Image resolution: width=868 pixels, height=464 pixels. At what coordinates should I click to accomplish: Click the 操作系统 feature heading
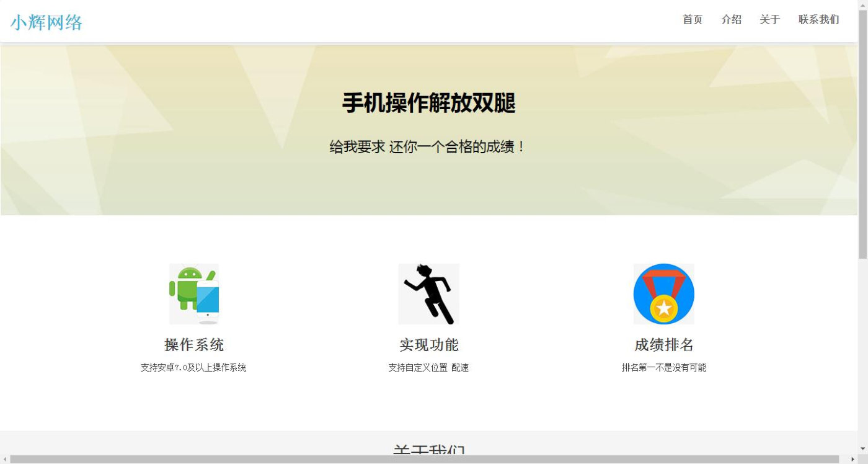(x=194, y=345)
